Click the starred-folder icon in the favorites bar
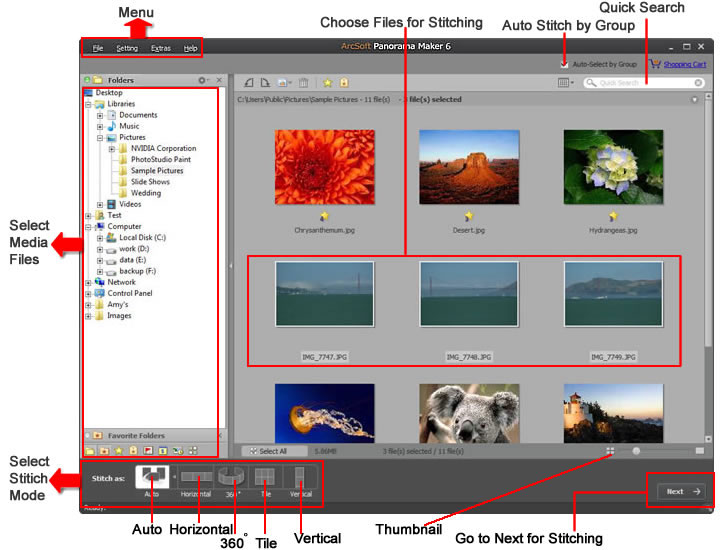Image resolution: width=720 pixels, height=550 pixels. click(104, 451)
